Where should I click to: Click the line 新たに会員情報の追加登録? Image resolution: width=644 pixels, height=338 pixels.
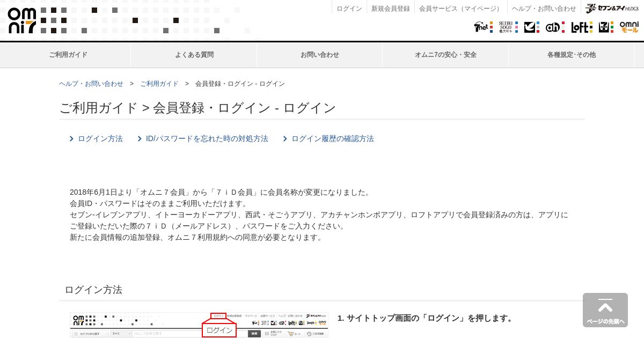point(197,237)
